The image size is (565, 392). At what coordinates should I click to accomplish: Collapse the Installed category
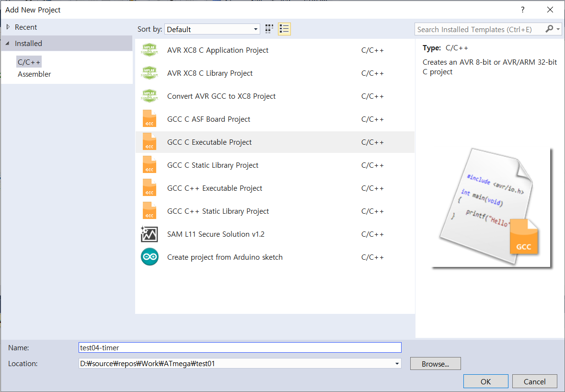(7, 43)
